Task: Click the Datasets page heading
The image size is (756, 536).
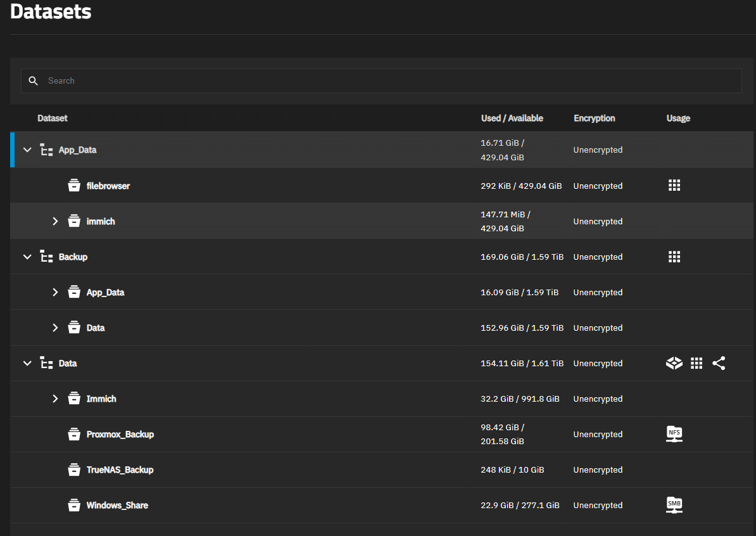Action: click(51, 11)
